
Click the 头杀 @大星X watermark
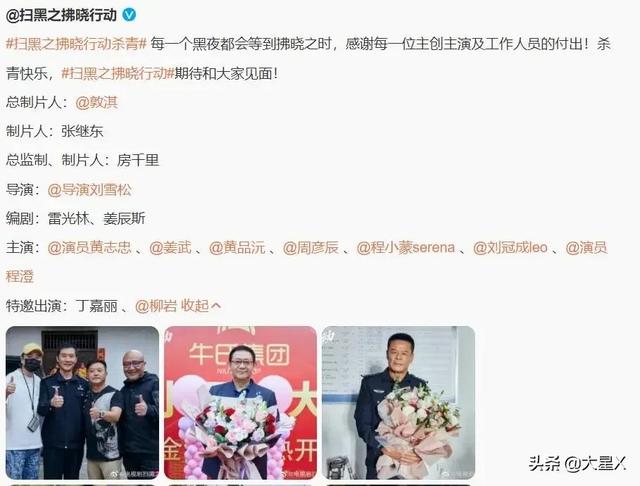pos(578,464)
